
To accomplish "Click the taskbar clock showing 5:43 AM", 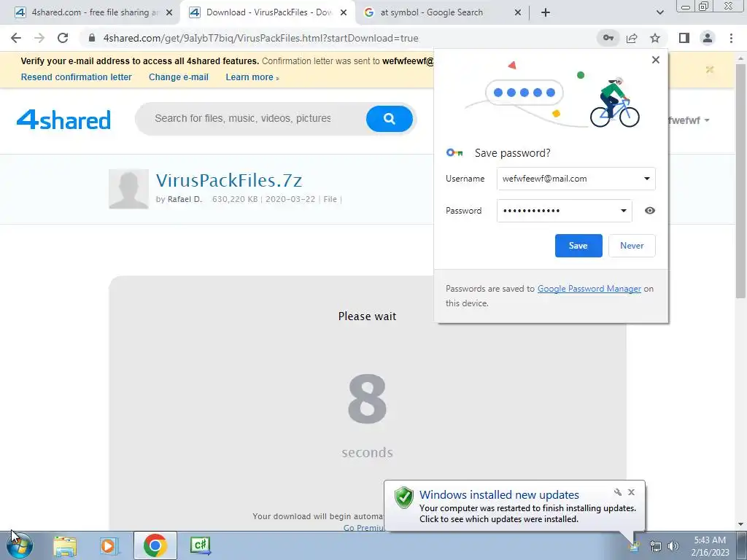I will [x=710, y=545].
